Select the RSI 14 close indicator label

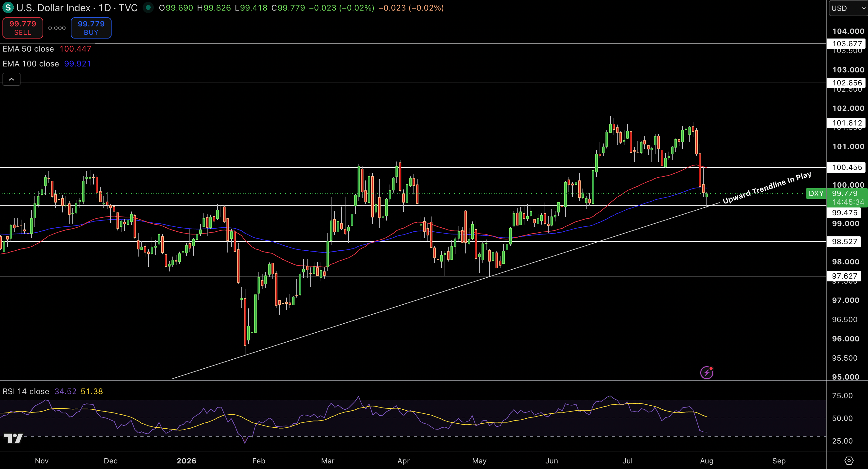click(x=26, y=392)
